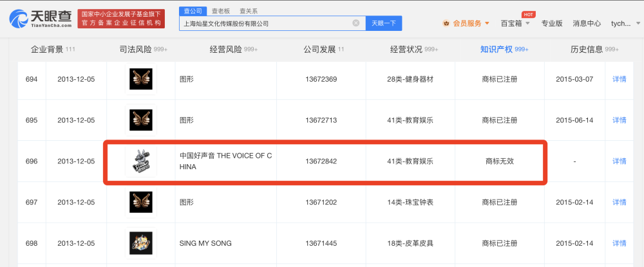Image resolution: width=644 pixels, height=267 pixels.
Task: Click registration number 13672369
Action: coord(321,79)
